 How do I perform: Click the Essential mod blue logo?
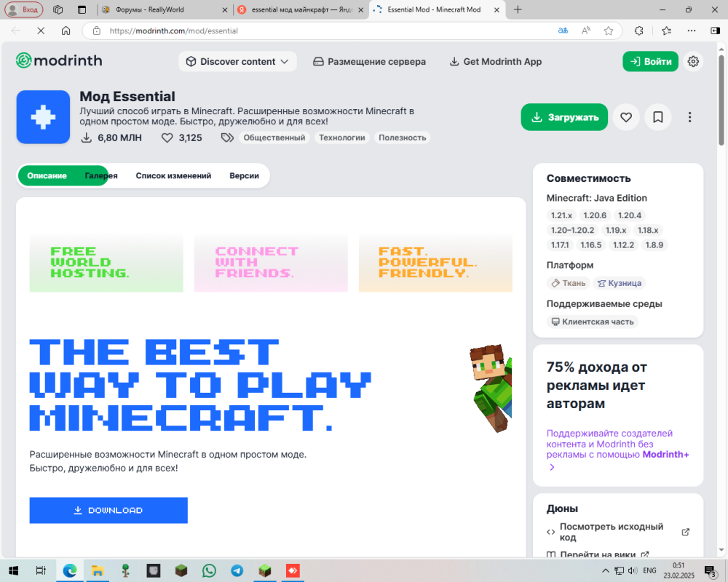pos(43,117)
